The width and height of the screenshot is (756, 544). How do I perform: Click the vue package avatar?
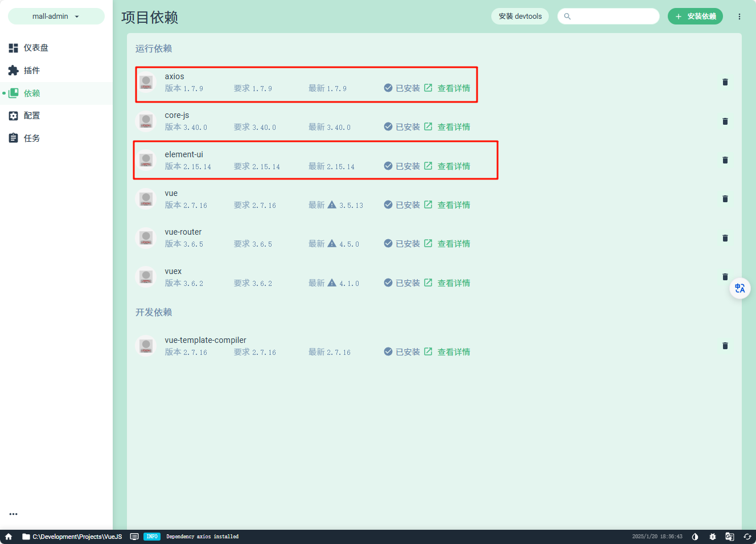pos(146,199)
